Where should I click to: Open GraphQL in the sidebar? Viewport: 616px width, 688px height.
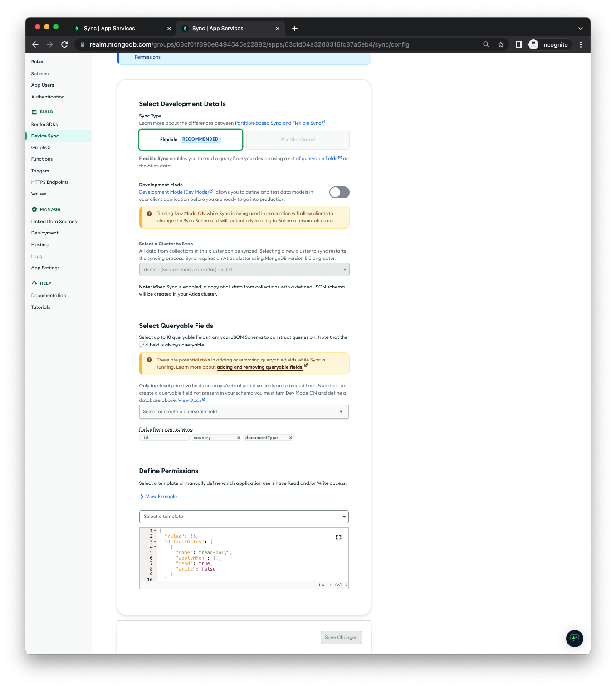(x=42, y=148)
